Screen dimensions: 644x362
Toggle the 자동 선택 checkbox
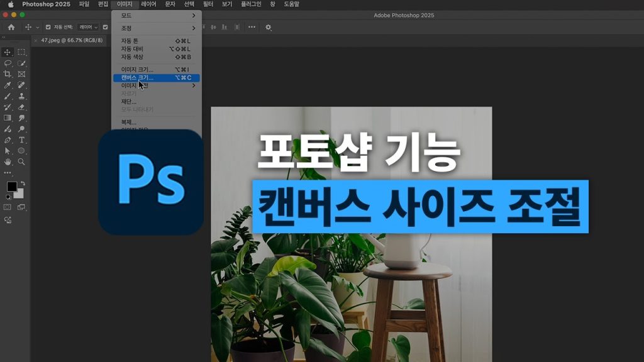pos(48,27)
